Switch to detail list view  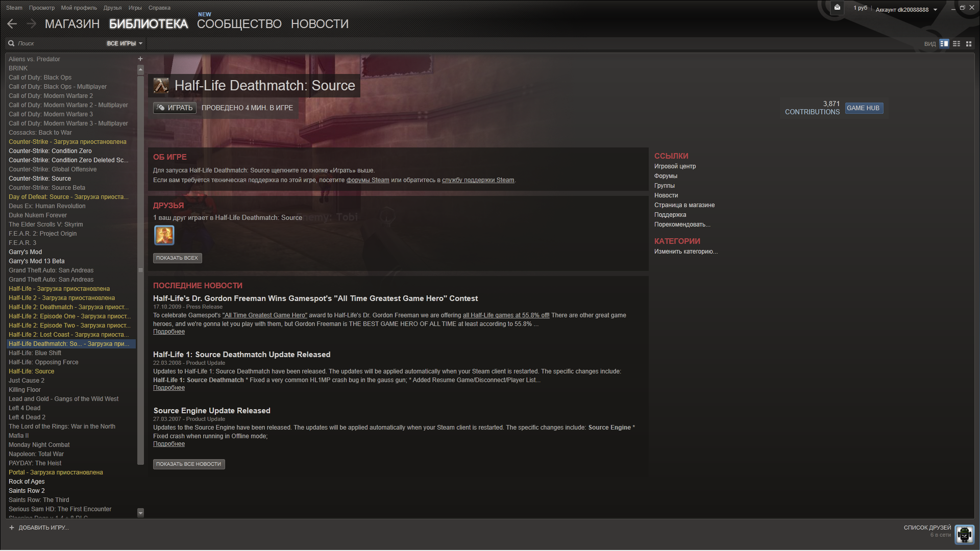[x=944, y=44]
